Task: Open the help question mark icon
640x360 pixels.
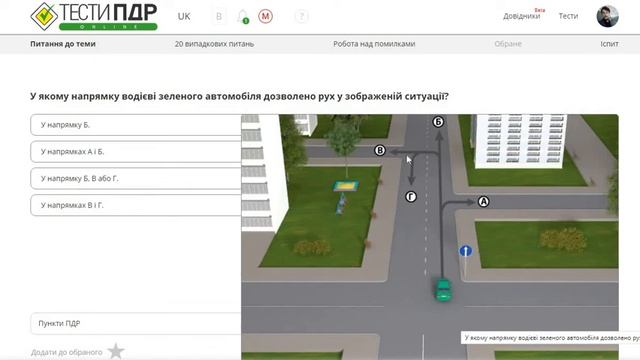Action: tap(301, 16)
